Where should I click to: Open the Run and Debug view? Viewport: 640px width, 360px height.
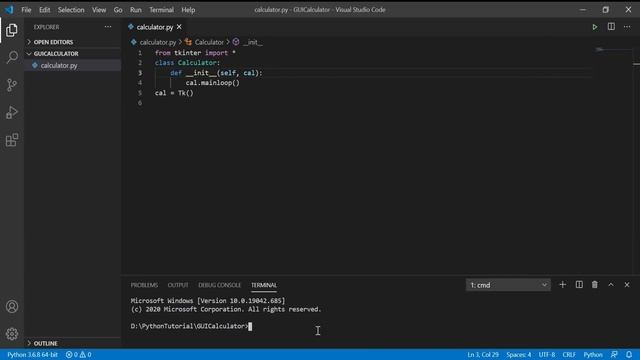click(x=12, y=112)
